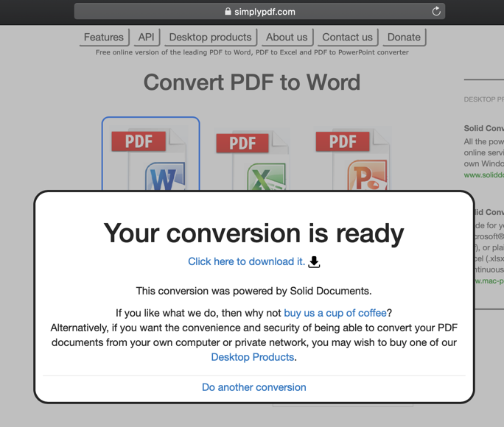This screenshot has height=427, width=504.
Task: Click the Convert PDF to Word heading
Action: [252, 82]
